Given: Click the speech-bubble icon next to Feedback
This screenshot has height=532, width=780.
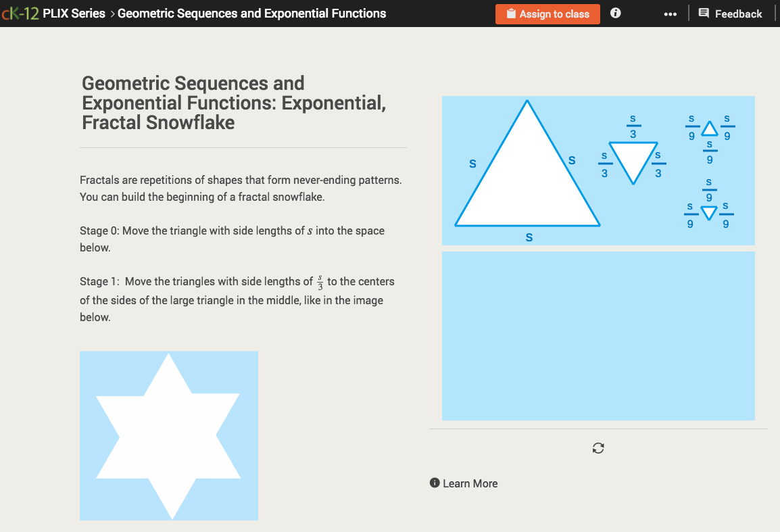Looking at the screenshot, I should point(704,13).
